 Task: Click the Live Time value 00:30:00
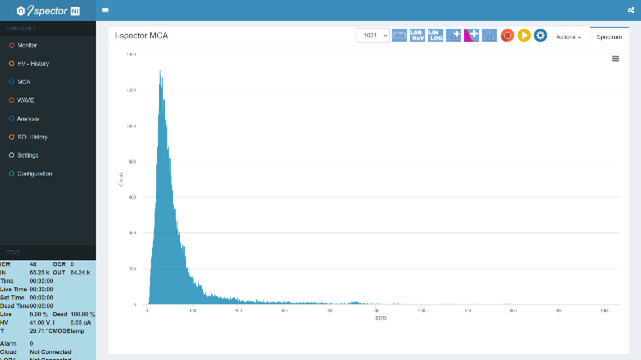(x=41, y=289)
